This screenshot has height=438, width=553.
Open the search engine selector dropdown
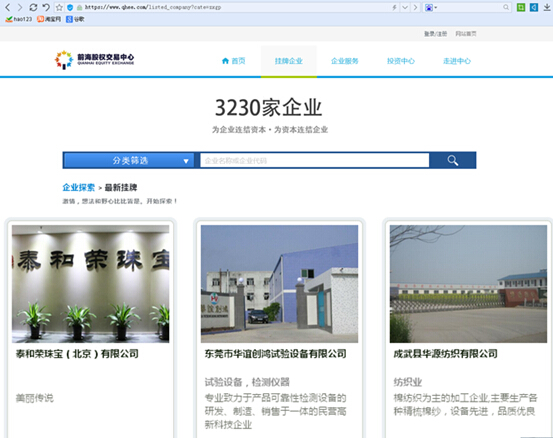(x=431, y=7)
